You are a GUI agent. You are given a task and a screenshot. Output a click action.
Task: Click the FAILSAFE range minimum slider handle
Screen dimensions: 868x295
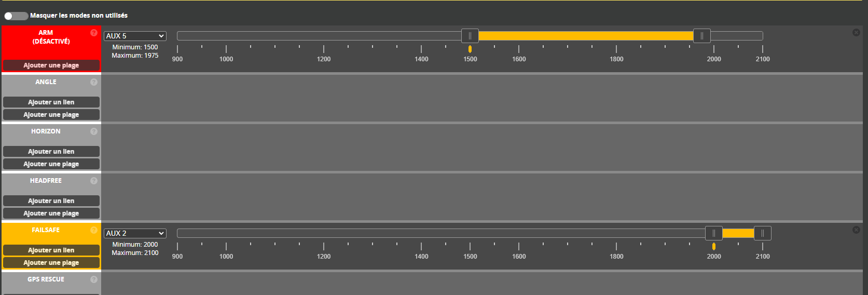click(x=714, y=233)
